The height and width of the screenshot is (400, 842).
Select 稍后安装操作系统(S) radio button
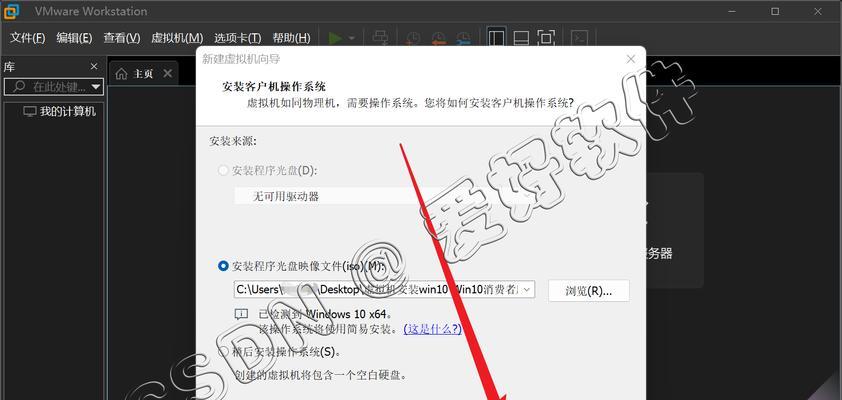pyautogui.click(x=223, y=352)
